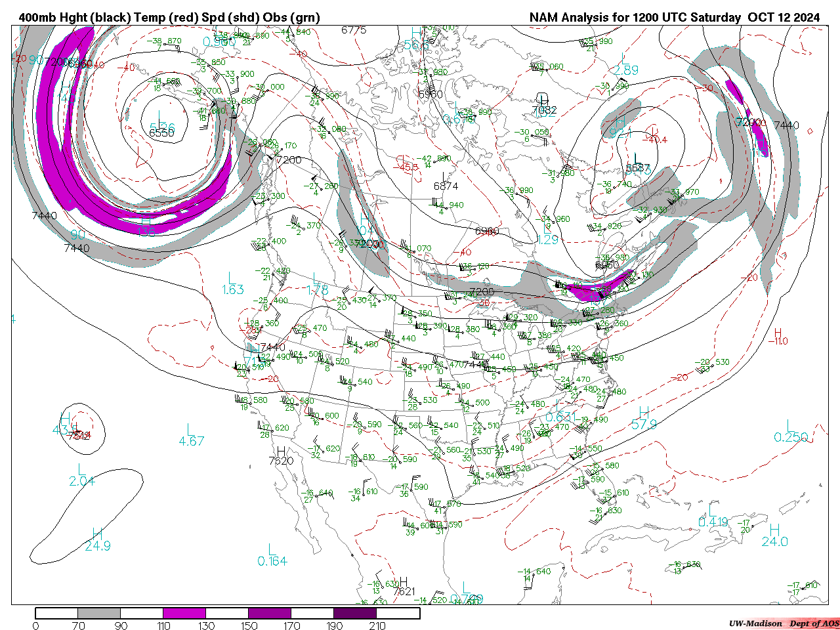Select the L 0.419 low marker
Image resolution: width=840 pixels, height=630 pixels.
coord(713,516)
